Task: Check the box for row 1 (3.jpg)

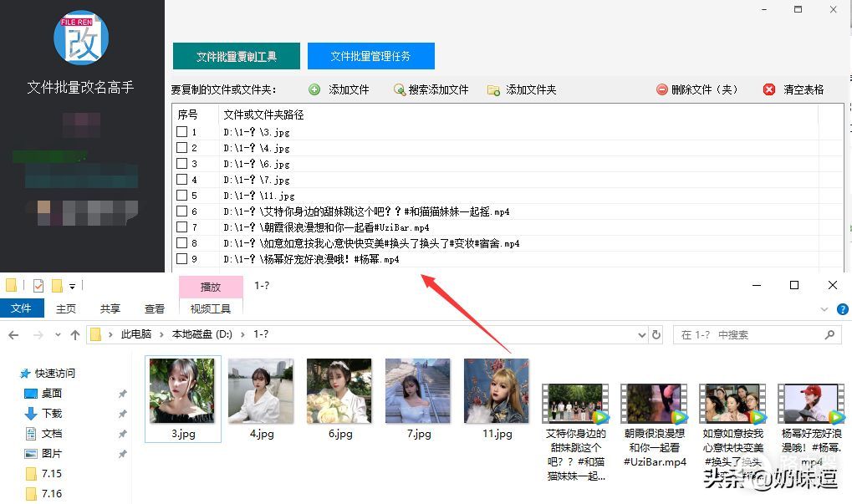Action: click(x=182, y=132)
